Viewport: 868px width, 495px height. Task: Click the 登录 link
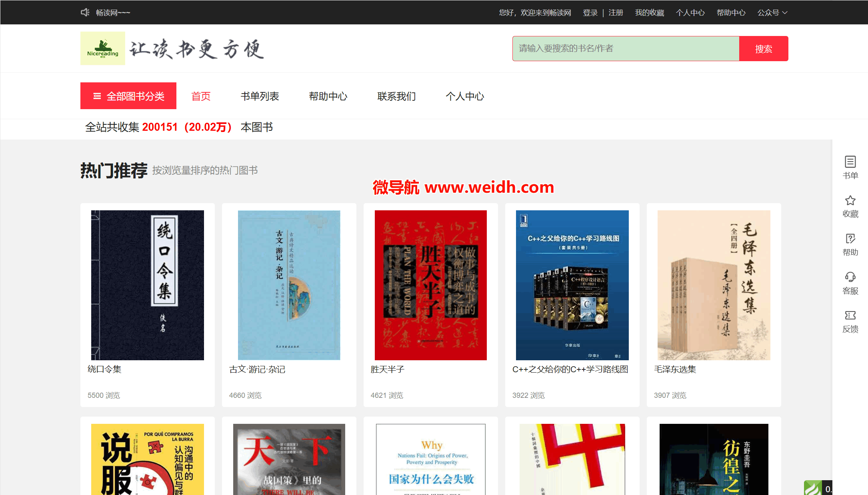pos(590,13)
